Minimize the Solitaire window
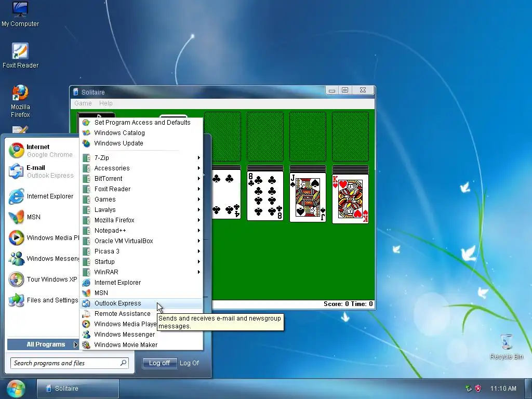Screen dimensions: 532x399 tap(332, 90)
